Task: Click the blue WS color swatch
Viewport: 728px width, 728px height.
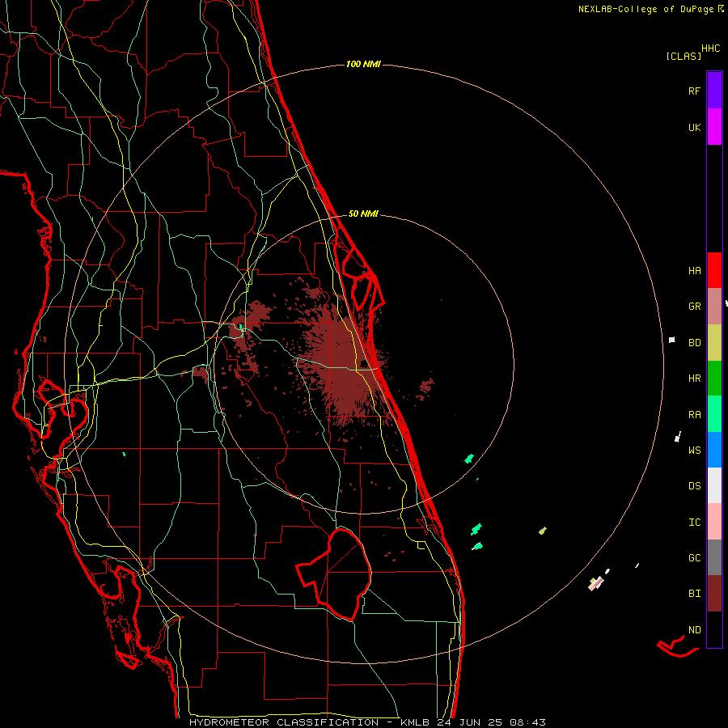Action: 714,450
